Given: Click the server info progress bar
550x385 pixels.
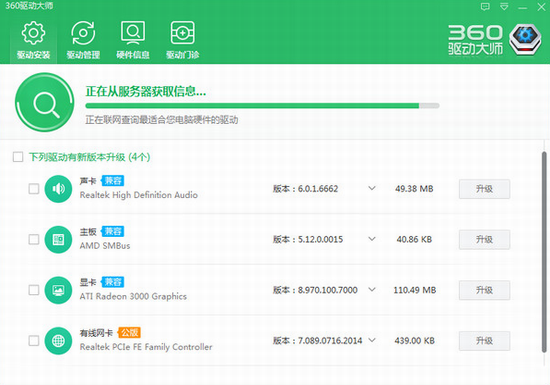Looking at the screenshot, I should click(262, 106).
